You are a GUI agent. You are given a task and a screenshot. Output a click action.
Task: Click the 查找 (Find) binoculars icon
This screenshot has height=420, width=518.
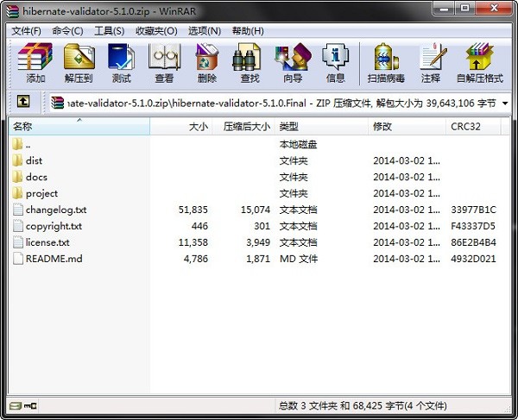[x=246, y=57]
